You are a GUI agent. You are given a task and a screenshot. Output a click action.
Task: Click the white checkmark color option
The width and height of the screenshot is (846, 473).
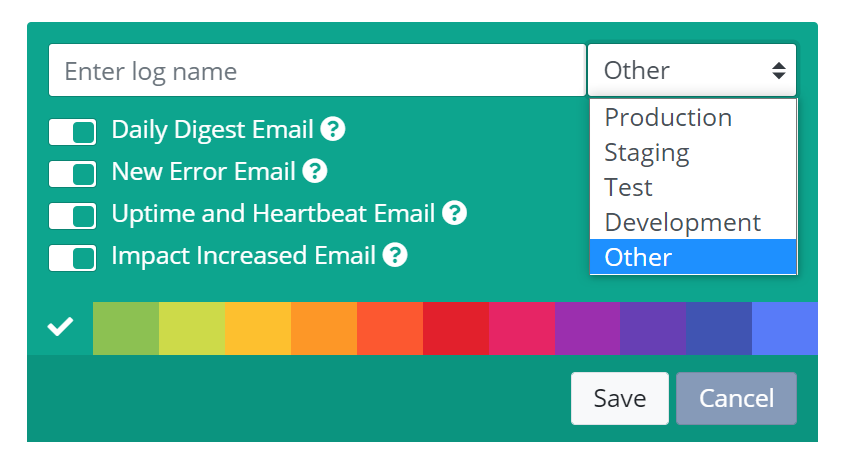[60, 328]
